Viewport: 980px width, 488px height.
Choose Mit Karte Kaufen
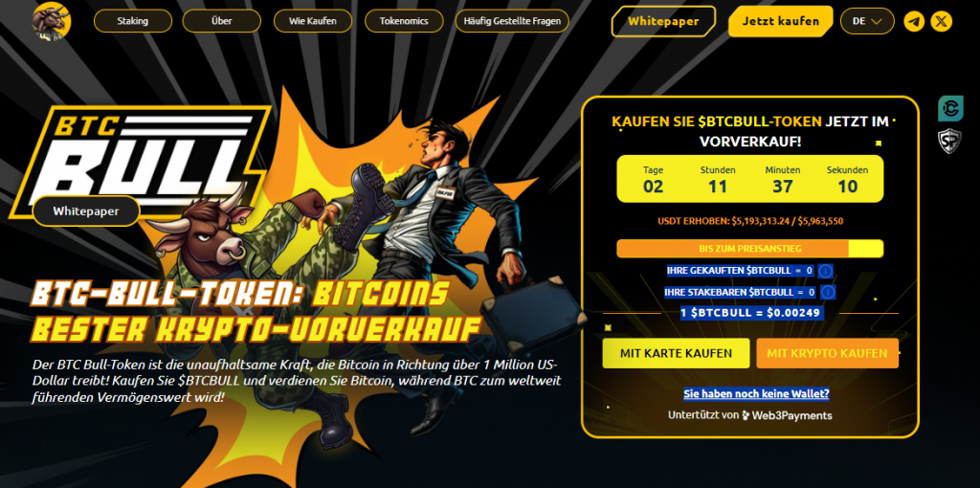pyautogui.click(x=676, y=354)
